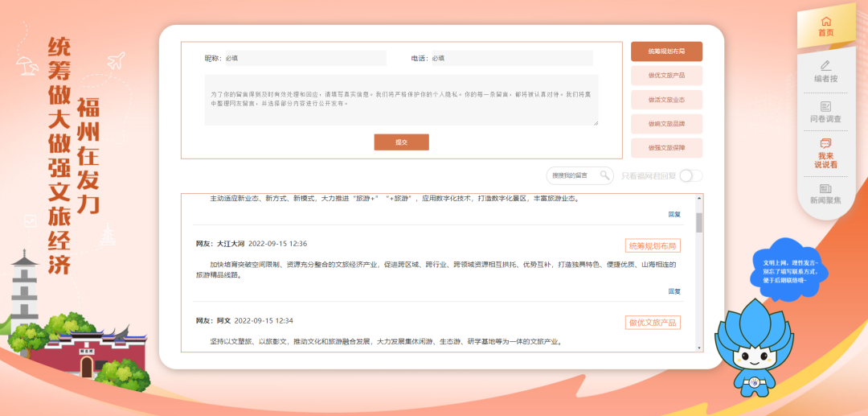Click the comment list scroll-down arrow
This screenshot has width=868, height=416.
[699, 348]
